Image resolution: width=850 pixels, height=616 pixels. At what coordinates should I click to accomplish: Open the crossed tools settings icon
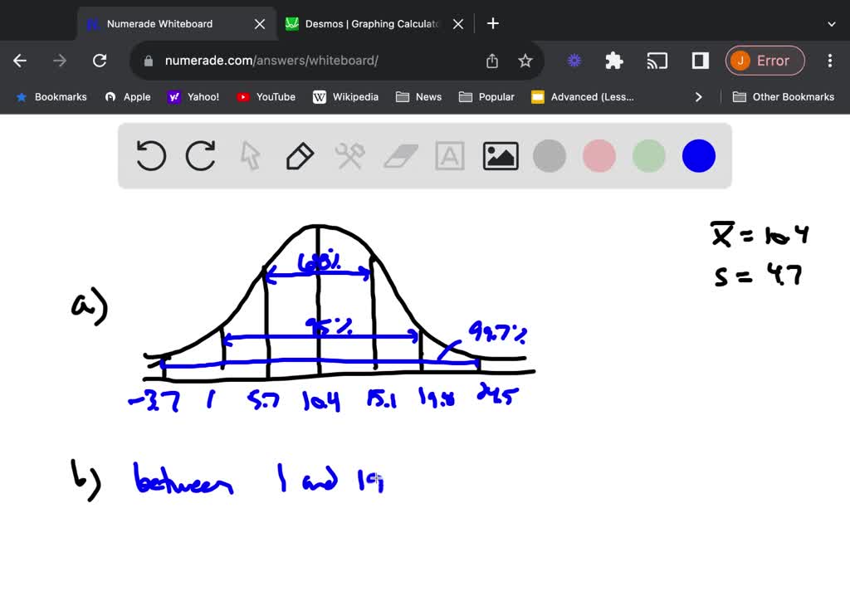tap(349, 156)
